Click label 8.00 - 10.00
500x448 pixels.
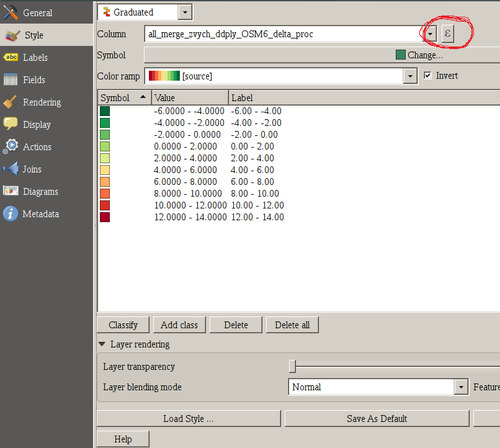pyautogui.click(x=255, y=194)
